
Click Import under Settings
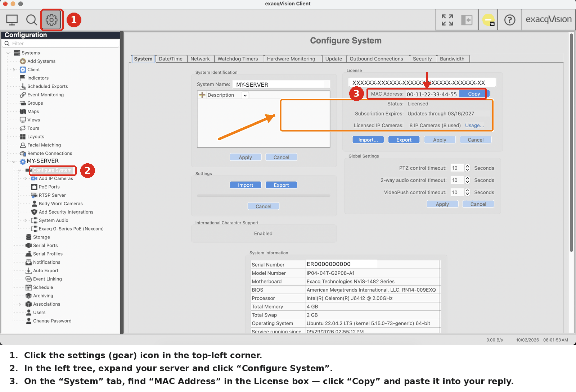click(246, 185)
